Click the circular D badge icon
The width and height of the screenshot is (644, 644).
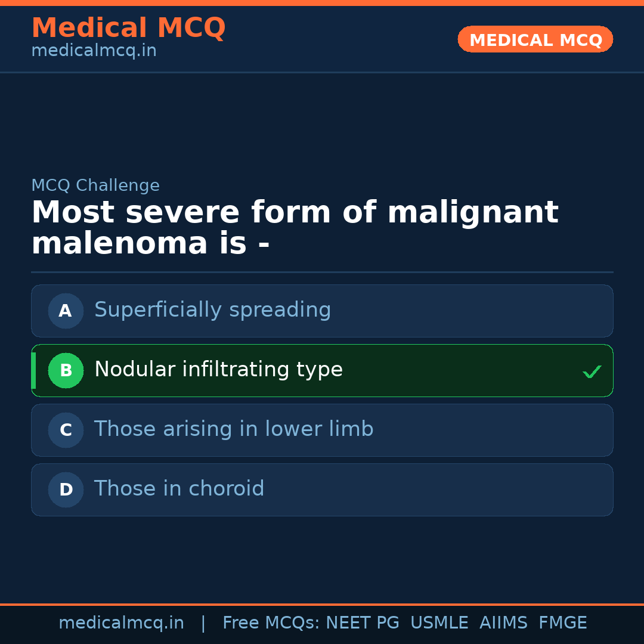[x=66, y=490]
